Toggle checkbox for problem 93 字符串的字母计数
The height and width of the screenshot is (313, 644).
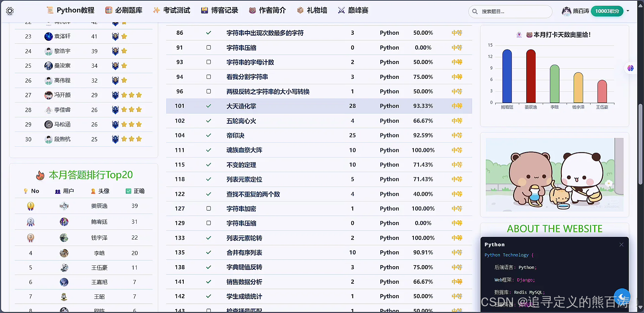coord(209,62)
